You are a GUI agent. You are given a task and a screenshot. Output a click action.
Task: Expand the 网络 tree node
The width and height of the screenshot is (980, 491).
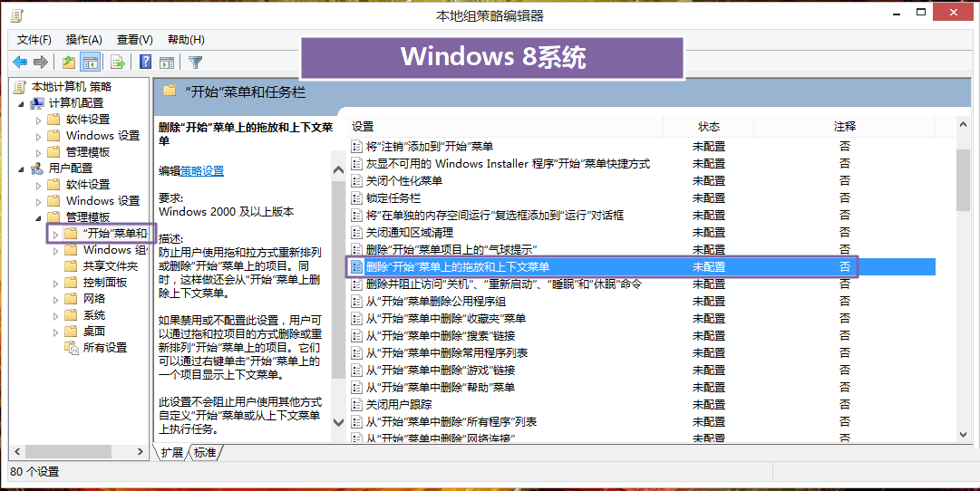55,299
